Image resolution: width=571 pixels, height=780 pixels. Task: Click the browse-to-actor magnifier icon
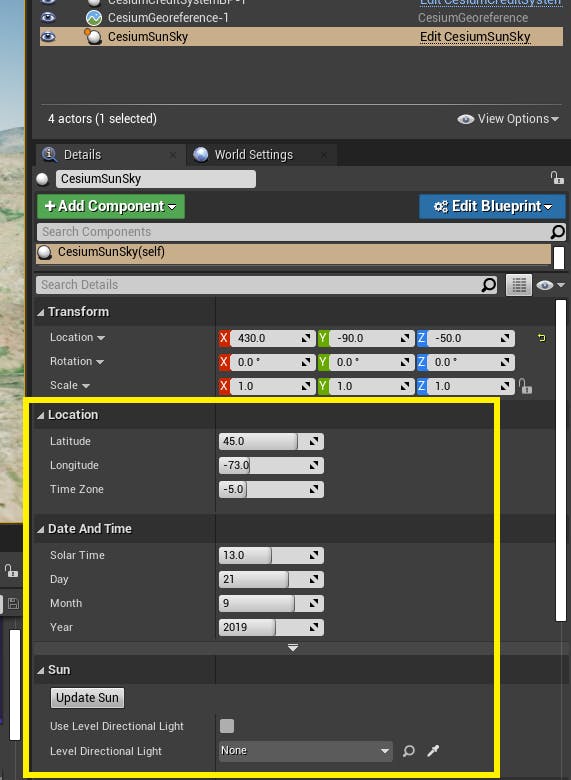tap(409, 751)
